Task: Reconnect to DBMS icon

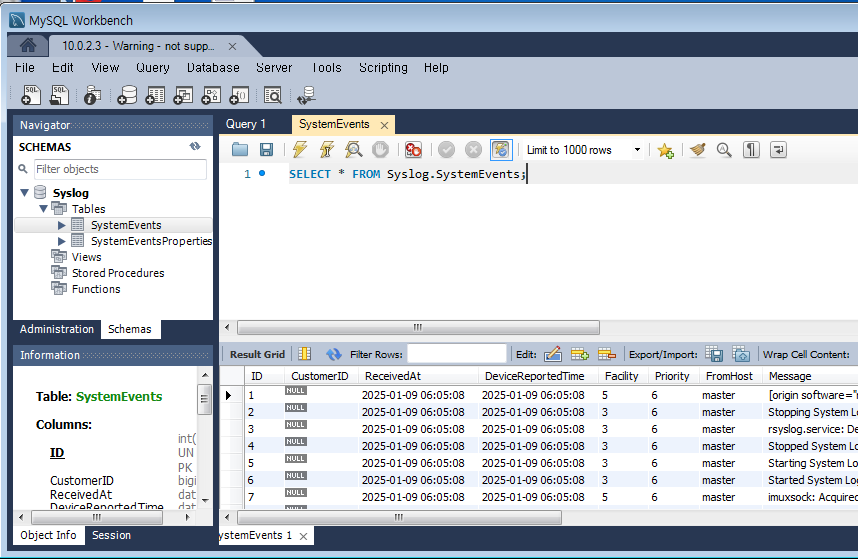Action: pos(306,95)
